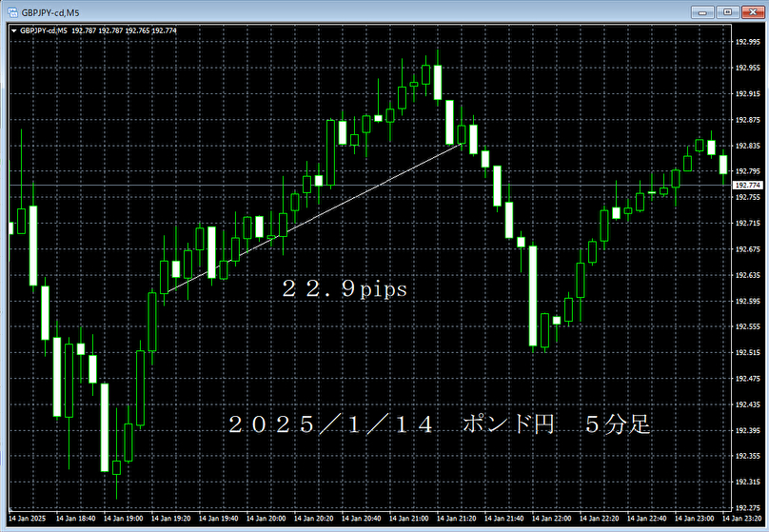Click time axis label 14 Jan 20:40

361,519
